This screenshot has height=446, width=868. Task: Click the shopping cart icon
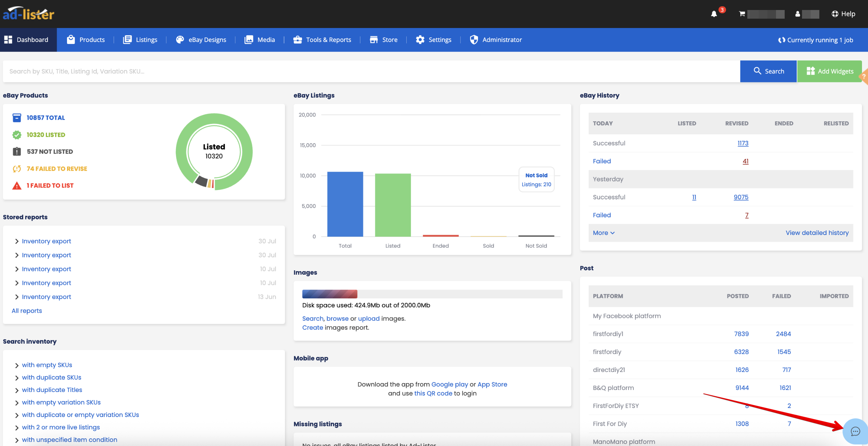(742, 14)
